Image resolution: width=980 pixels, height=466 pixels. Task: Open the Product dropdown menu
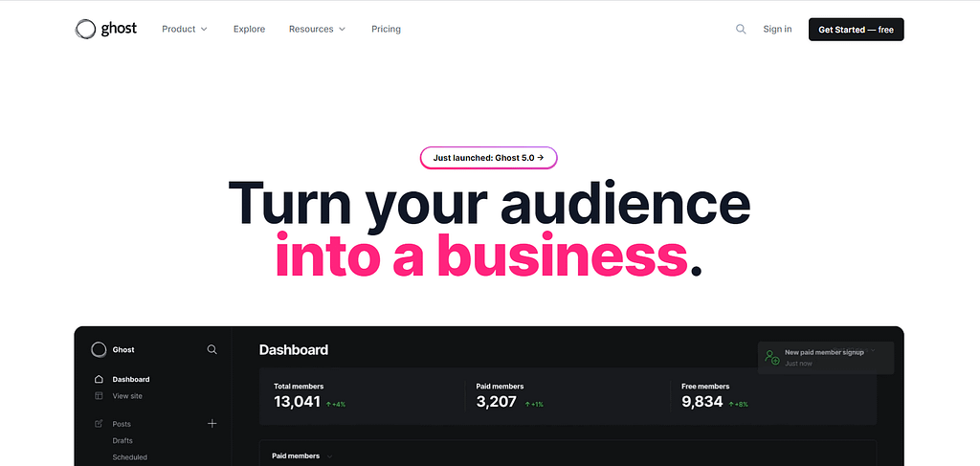click(x=185, y=29)
